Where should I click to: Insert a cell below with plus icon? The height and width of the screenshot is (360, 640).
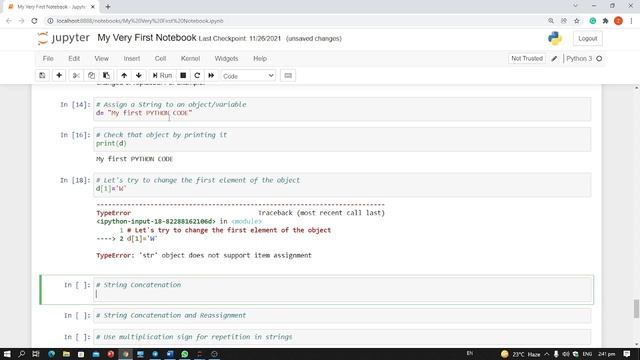point(59,76)
